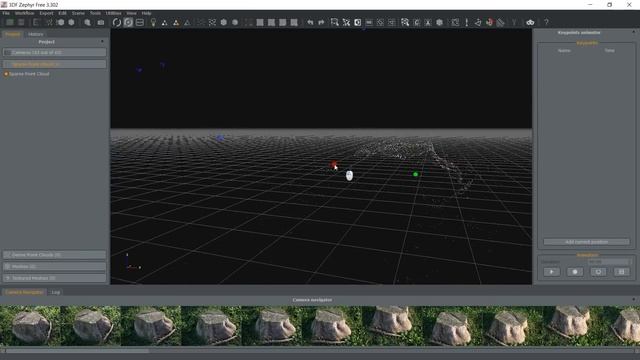640x360 pixels.
Task: Expand the Meshes section
Action: pyautogui.click(x=55, y=266)
